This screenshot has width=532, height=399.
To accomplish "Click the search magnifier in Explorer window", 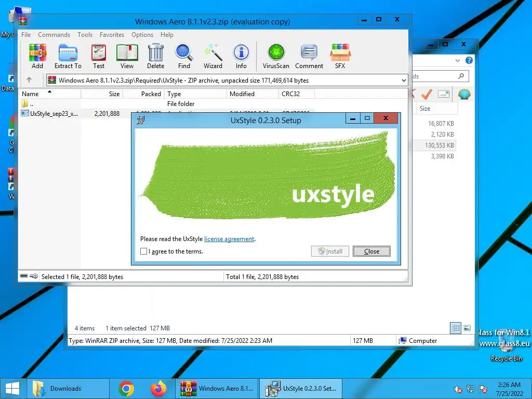I will tap(461, 76).
